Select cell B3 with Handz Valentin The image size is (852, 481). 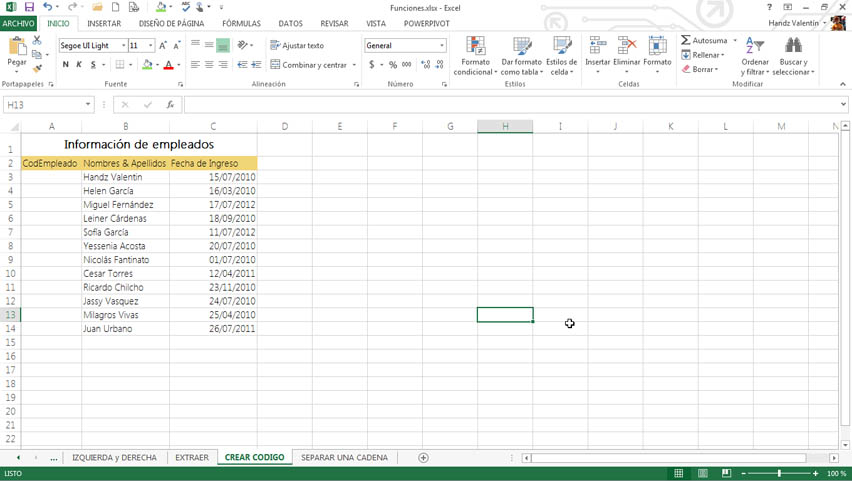[x=125, y=177]
